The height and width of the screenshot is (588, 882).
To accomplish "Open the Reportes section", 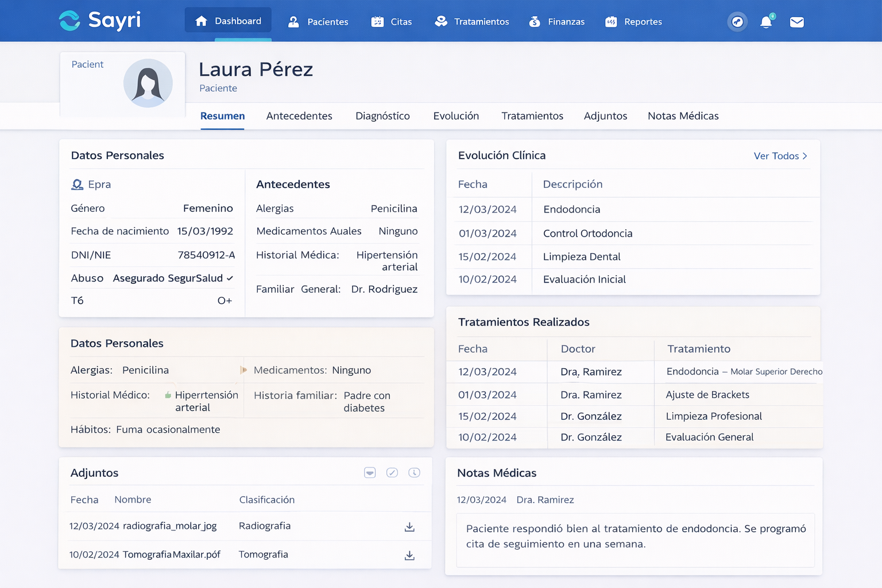I will (633, 22).
